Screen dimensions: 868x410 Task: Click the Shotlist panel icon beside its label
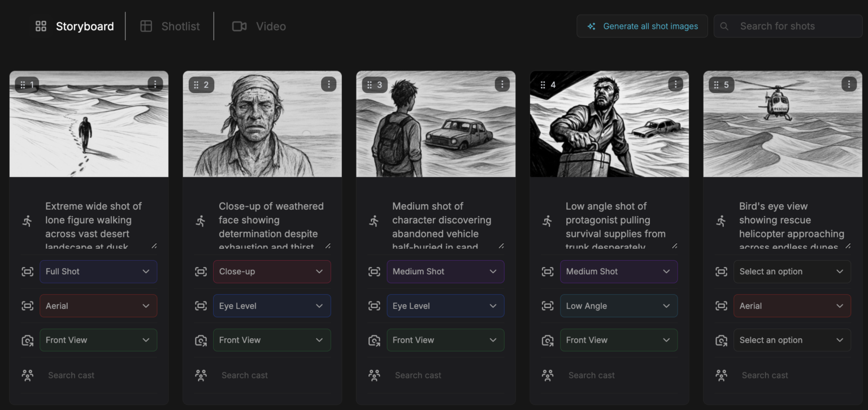tap(146, 25)
